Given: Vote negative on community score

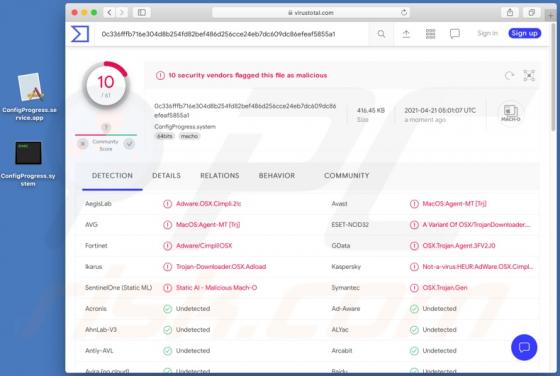Looking at the screenshot, I should [x=83, y=144].
